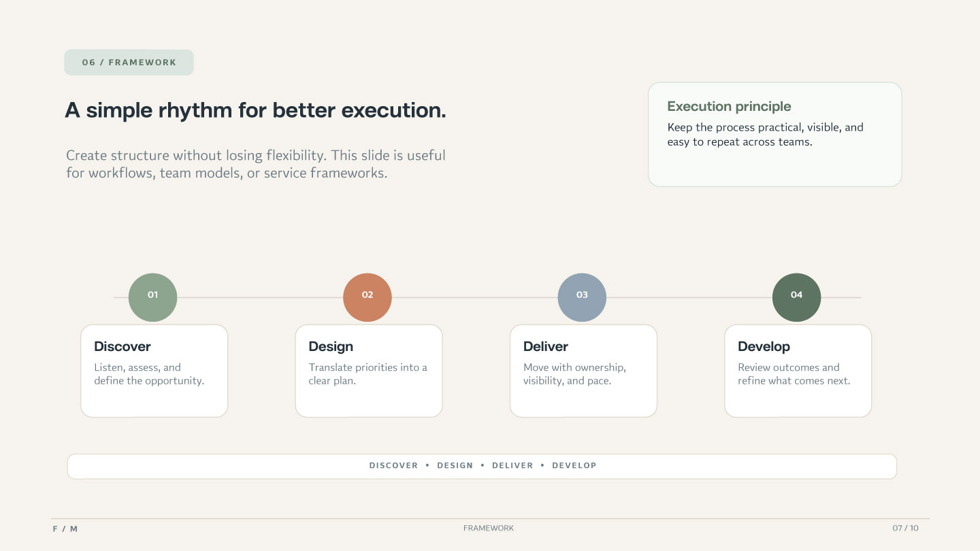The width and height of the screenshot is (980, 551).
Task: Click 'Translate priorities into a clear plan' text
Action: pos(368,374)
